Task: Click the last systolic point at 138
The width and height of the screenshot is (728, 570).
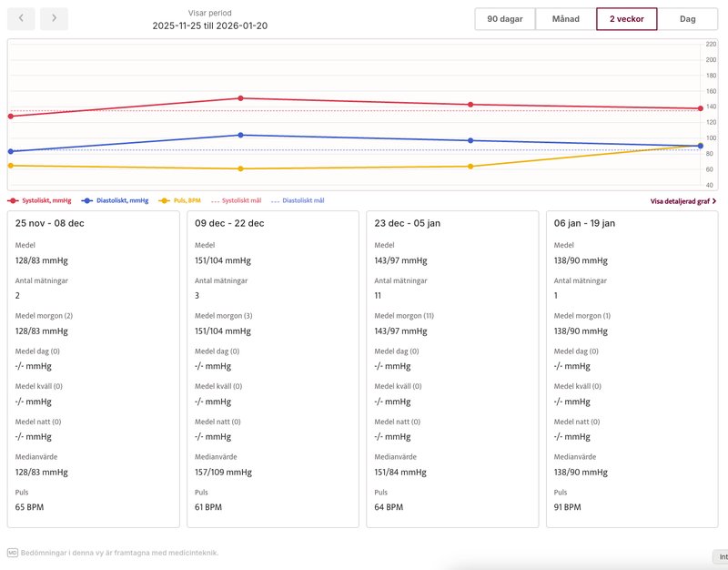Action: pos(700,108)
